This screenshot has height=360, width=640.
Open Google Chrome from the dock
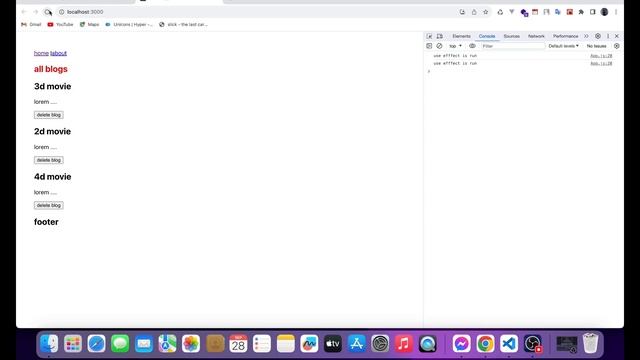[x=485, y=344]
